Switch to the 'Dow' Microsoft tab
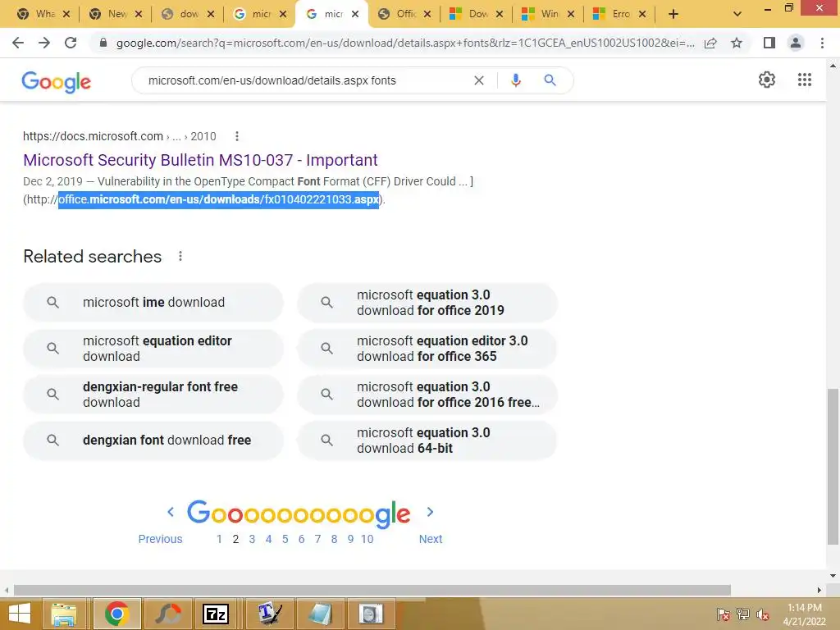Viewport: 840px width, 630px height. 476,14
